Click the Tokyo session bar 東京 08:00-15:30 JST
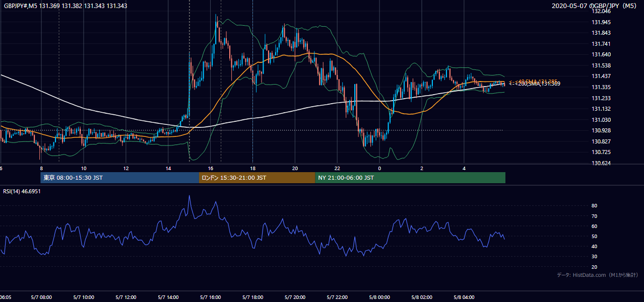 120,178
